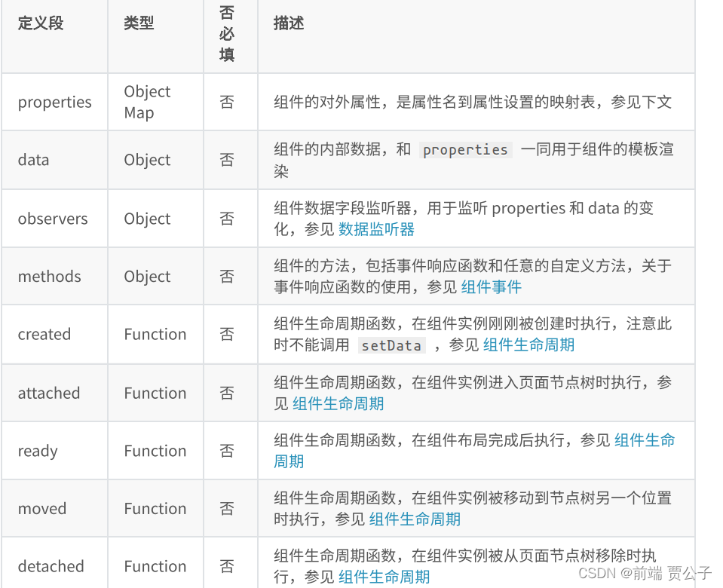Click the inline code 'setData' in created description

391,345
